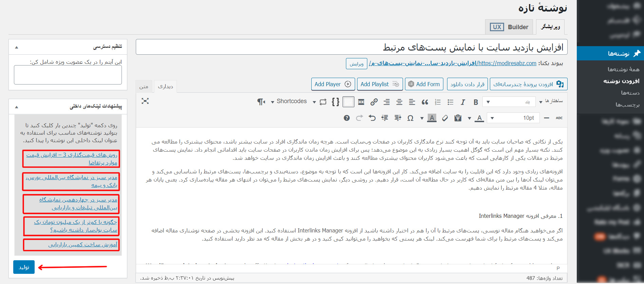The height and width of the screenshot is (284, 644).
Task: Insert a numbered list
Action: click(x=438, y=102)
